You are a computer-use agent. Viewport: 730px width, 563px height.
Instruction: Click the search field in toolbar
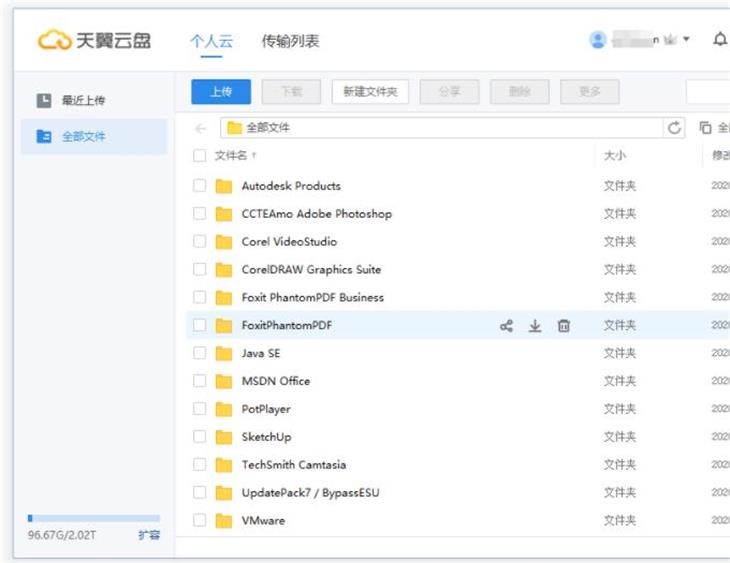708,92
